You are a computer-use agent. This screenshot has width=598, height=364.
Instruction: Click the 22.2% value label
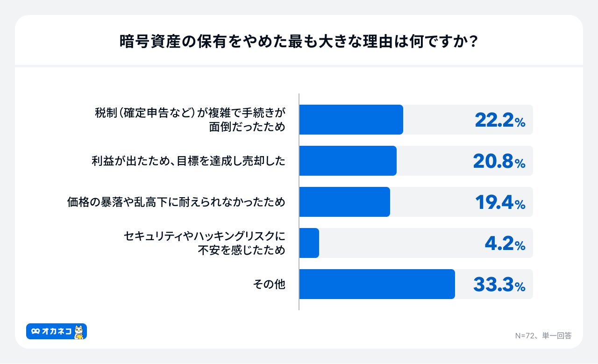500,121
